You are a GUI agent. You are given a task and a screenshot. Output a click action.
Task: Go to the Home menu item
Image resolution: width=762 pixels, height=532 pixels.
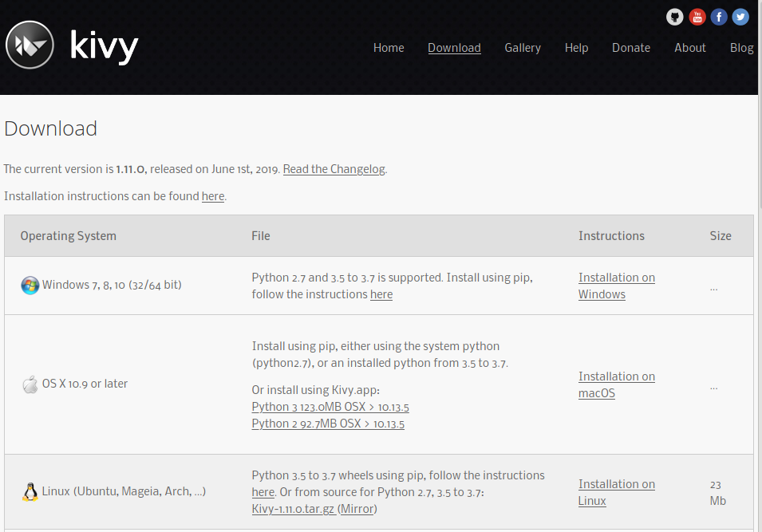[x=389, y=48]
